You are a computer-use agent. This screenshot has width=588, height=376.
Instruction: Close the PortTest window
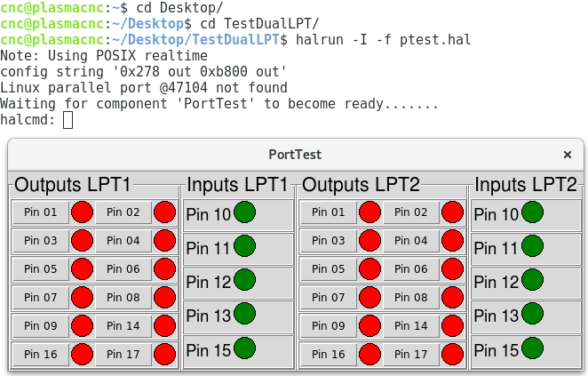click(x=568, y=155)
